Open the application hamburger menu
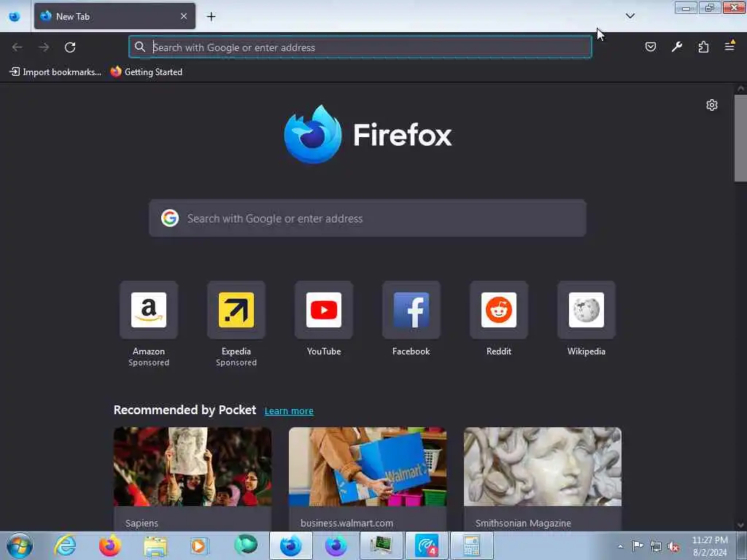Image resolution: width=747 pixels, height=560 pixels. [729, 46]
